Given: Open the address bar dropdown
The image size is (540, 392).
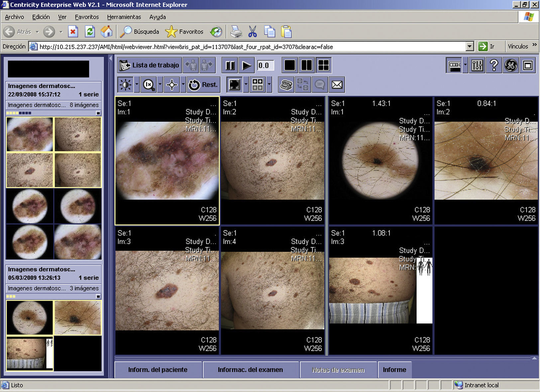Looking at the screenshot, I should (x=469, y=46).
